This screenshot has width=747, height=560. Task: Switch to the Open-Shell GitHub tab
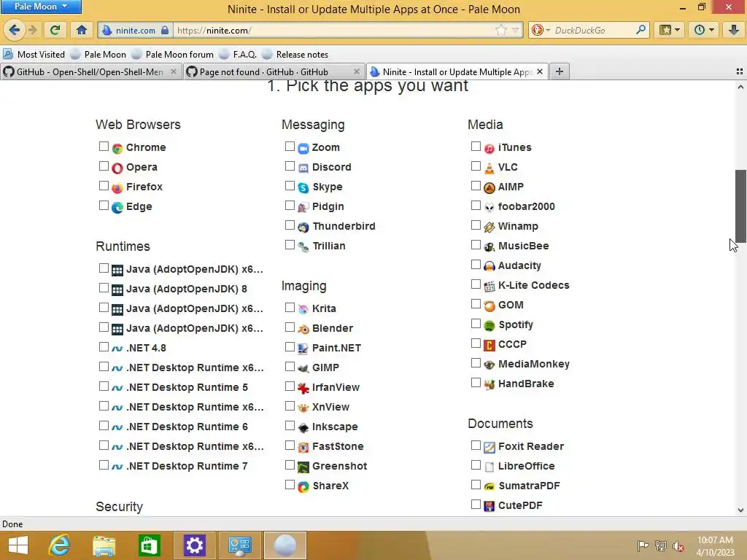90,72
